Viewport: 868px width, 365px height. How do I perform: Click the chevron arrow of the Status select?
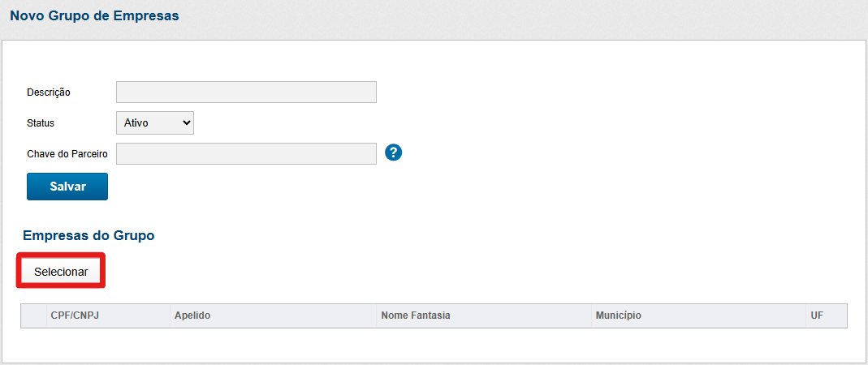(186, 122)
